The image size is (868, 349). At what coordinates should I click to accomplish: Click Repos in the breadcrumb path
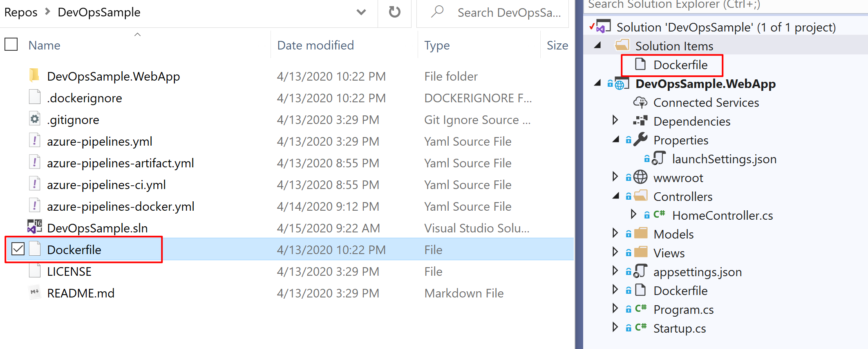[x=20, y=12]
